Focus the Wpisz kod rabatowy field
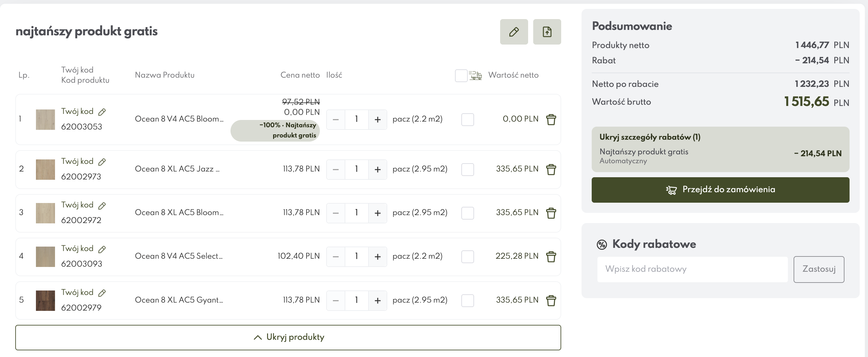Image resolution: width=868 pixels, height=357 pixels. [692, 269]
